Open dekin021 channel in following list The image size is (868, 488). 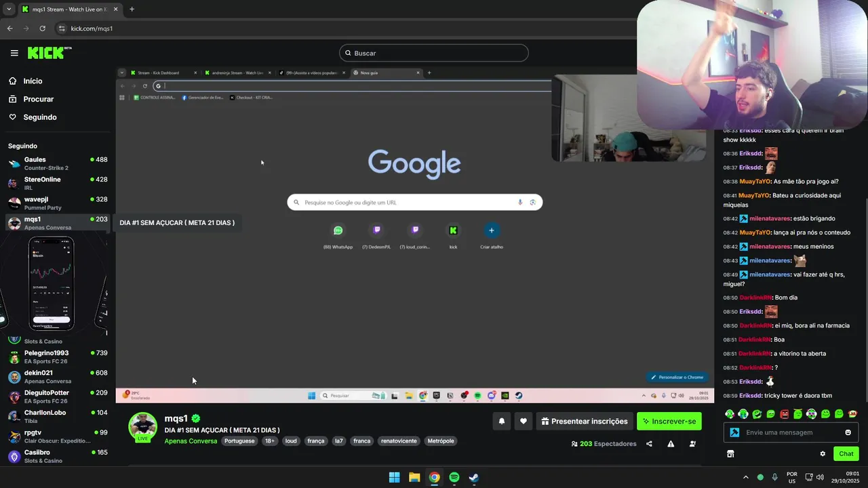coord(58,377)
